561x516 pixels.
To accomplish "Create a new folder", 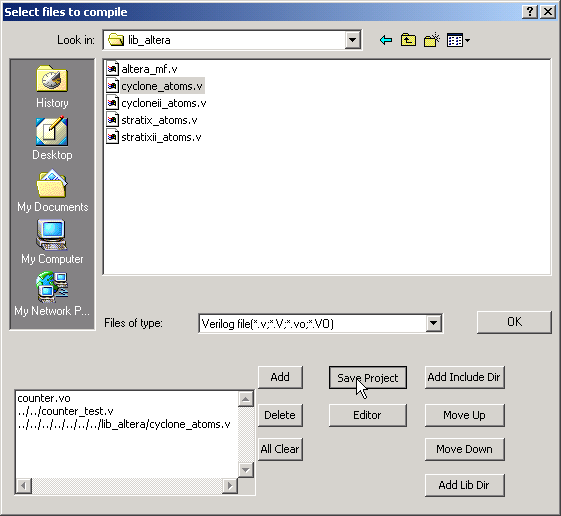I will point(431,40).
